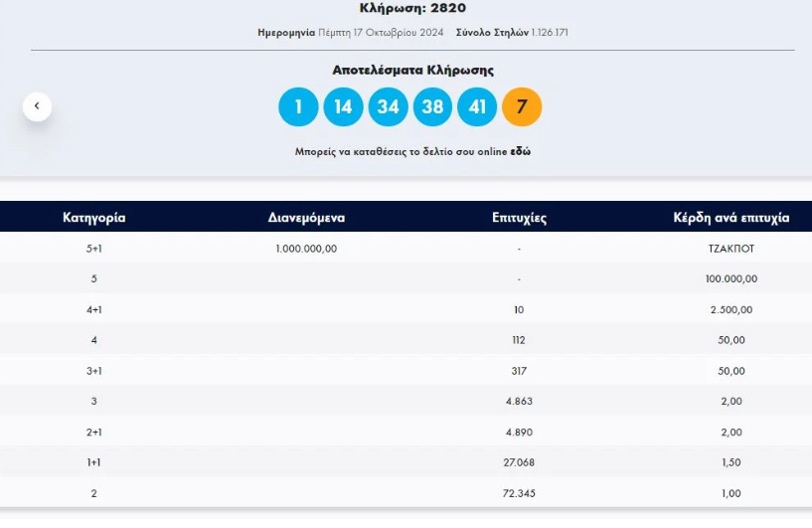Click the winners count 27.068
The height and width of the screenshot is (528, 812).
pos(519,462)
